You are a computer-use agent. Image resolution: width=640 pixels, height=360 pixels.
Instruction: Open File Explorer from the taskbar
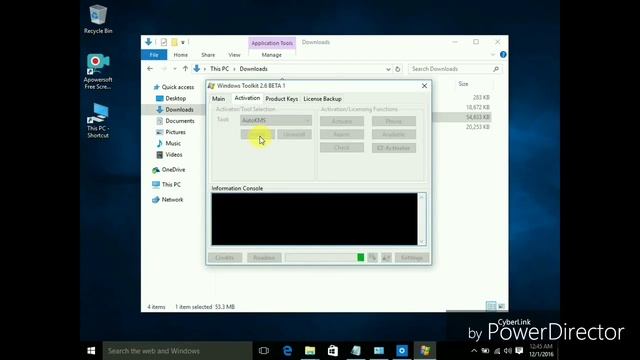pos(310,351)
